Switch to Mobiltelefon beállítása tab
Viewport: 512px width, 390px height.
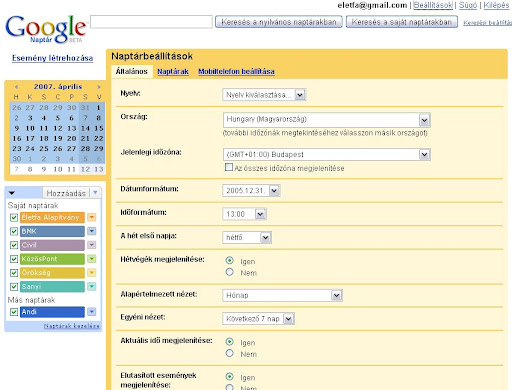[x=236, y=71]
